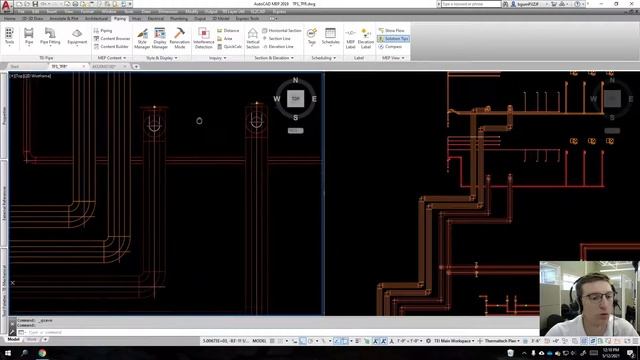Expand the Inquiry panel
The width and height of the screenshot is (640, 360).
coord(218,58)
